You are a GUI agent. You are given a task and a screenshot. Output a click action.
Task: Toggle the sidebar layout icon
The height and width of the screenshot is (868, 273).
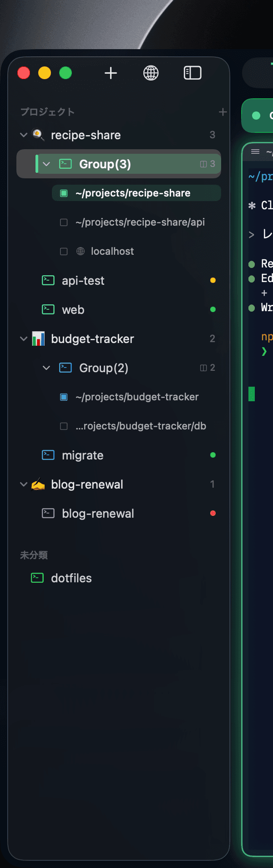coord(192,73)
